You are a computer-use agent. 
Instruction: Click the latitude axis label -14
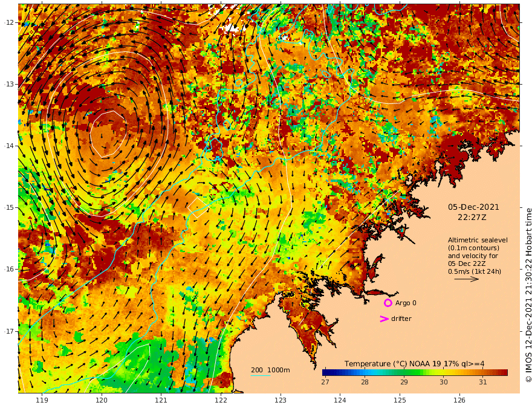point(10,146)
